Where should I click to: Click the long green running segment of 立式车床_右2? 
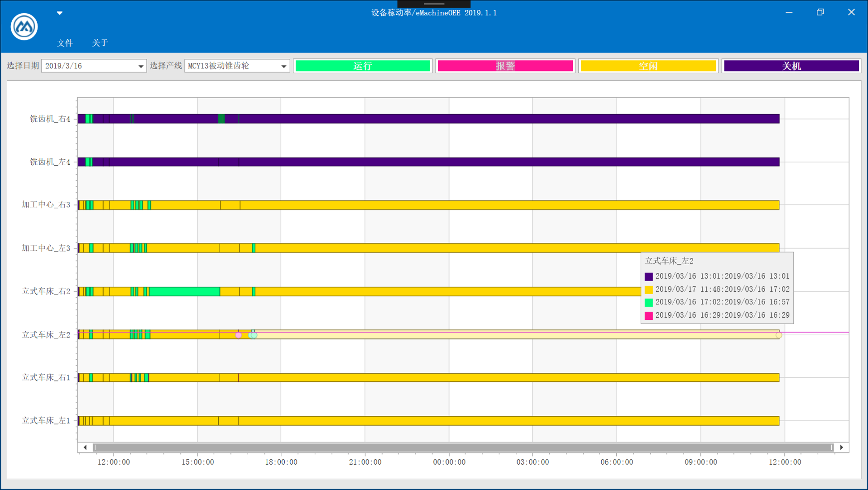pyautogui.click(x=185, y=292)
